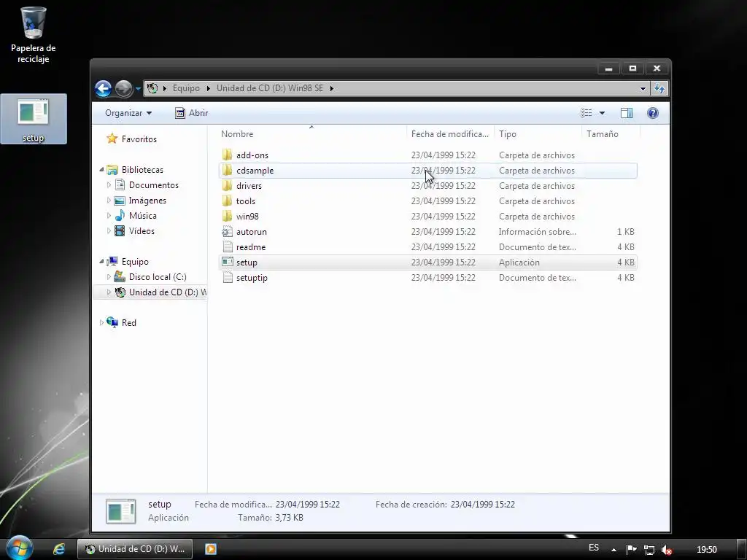Select the readme document icon
The width and height of the screenshot is (747, 560).
tap(228, 246)
